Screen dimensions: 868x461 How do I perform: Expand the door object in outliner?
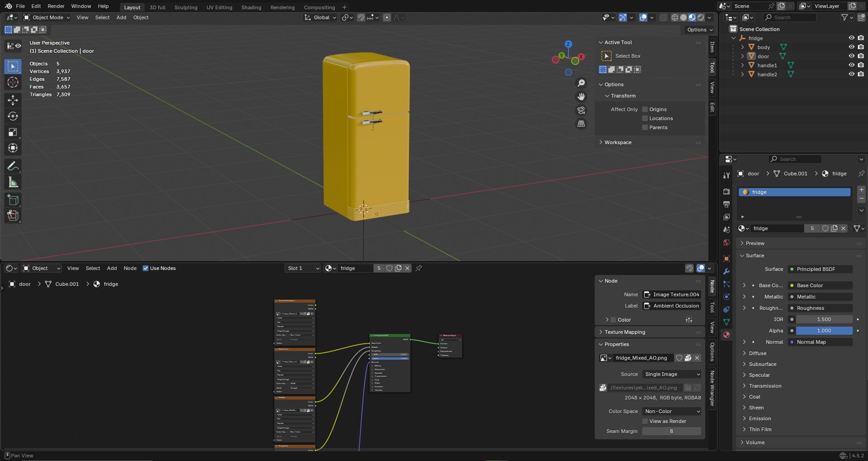click(742, 56)
